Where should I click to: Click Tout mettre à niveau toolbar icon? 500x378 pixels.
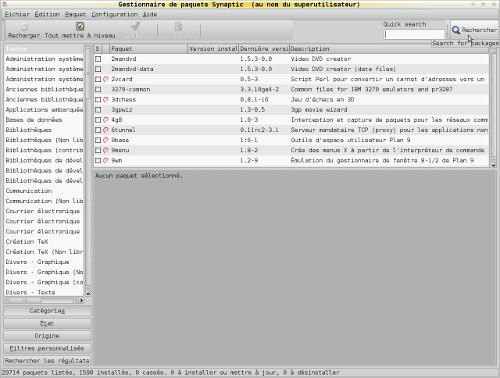pos(80,26)
